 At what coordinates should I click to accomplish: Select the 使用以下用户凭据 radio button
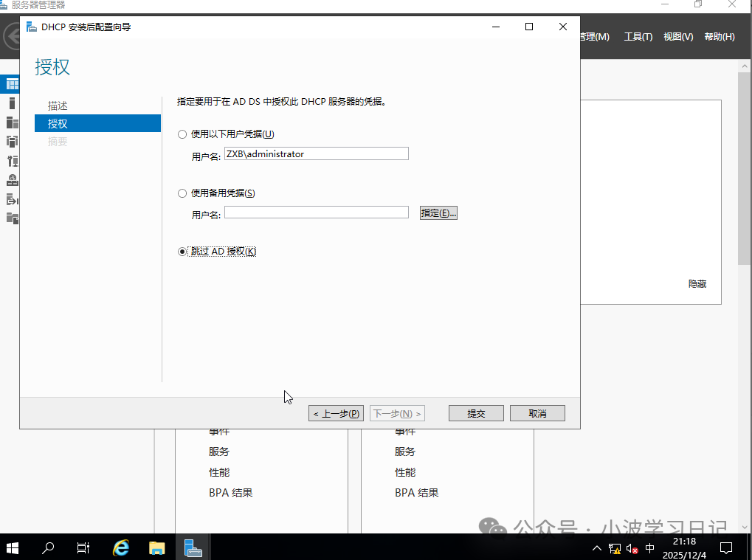coord(182,134)
